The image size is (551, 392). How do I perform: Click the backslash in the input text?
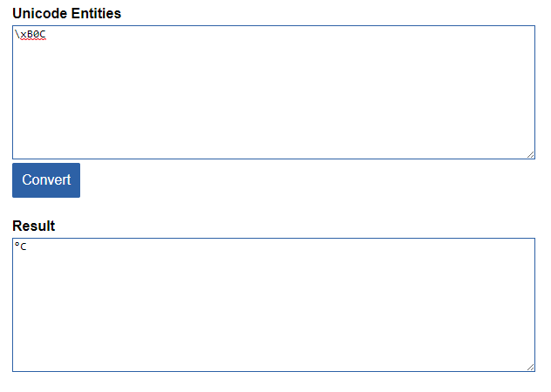[17, 35]
